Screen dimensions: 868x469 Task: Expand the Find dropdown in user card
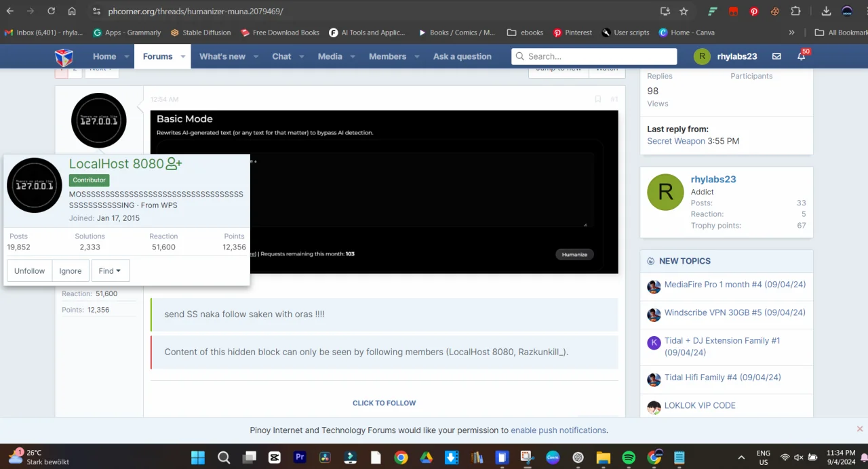point(110,270)
